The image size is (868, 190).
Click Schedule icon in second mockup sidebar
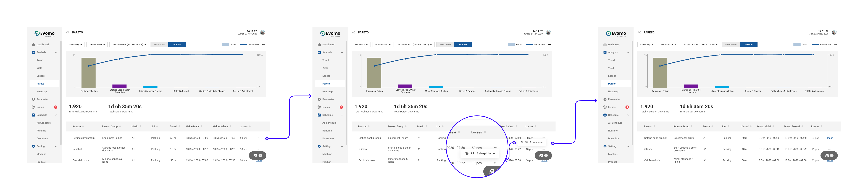click(319, 115)
